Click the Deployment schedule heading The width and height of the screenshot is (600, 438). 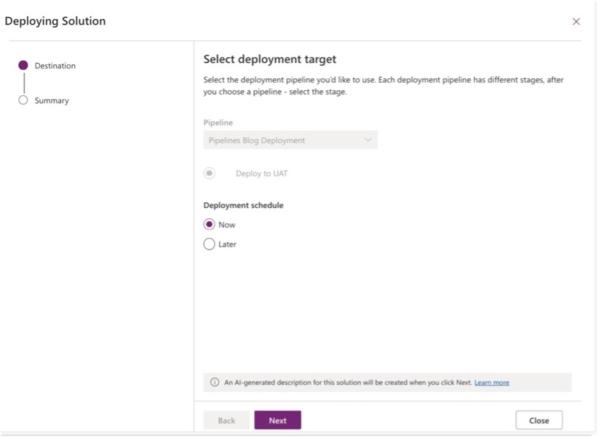[x=243, y=205]
